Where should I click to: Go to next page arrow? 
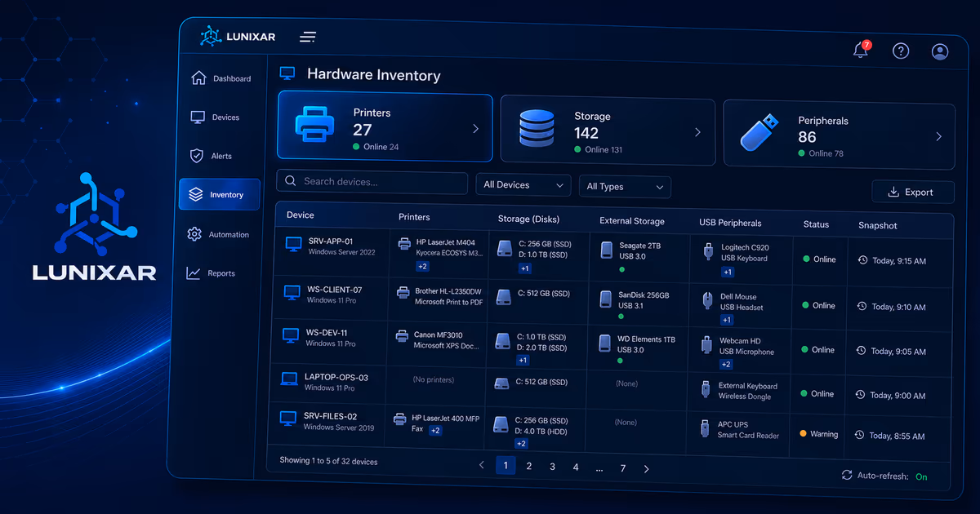tap(647, 469)
